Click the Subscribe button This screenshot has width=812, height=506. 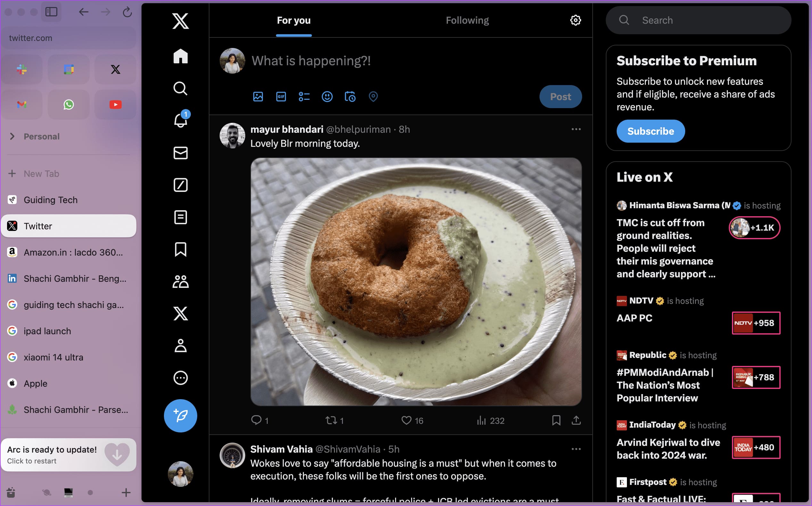[651, 131]
